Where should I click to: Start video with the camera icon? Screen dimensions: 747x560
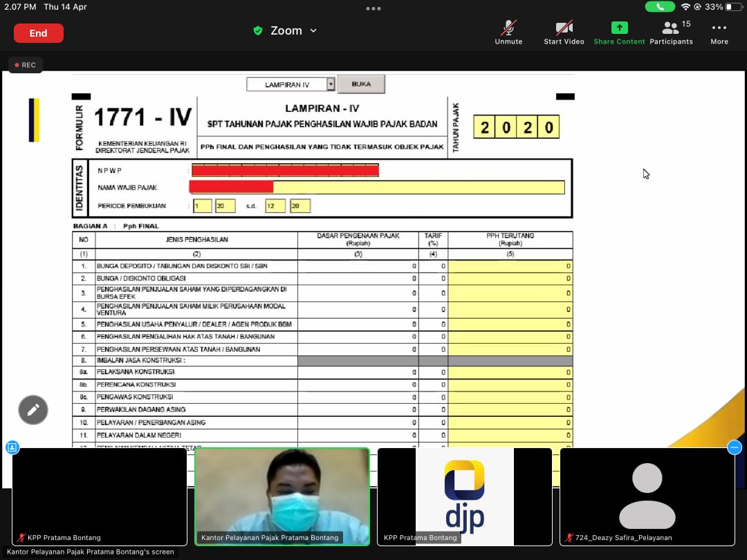click(x=564, y=32)
